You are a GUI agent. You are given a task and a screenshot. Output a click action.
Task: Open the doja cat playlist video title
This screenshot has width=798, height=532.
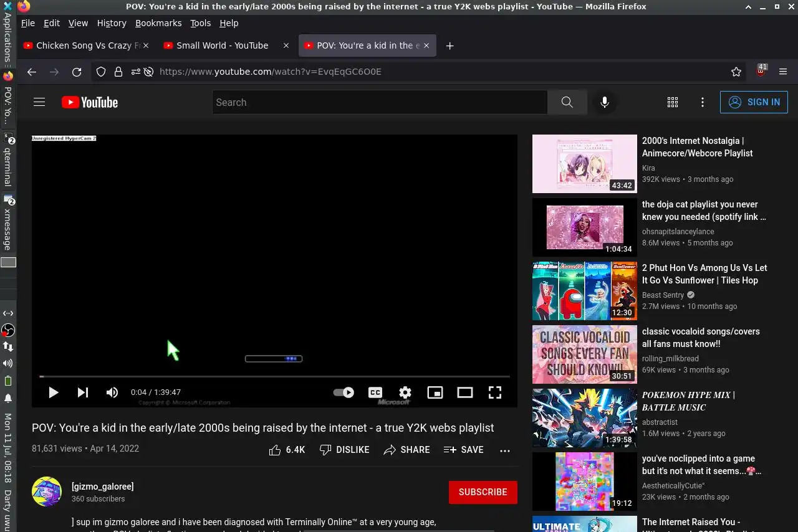(x=704, y=211)
